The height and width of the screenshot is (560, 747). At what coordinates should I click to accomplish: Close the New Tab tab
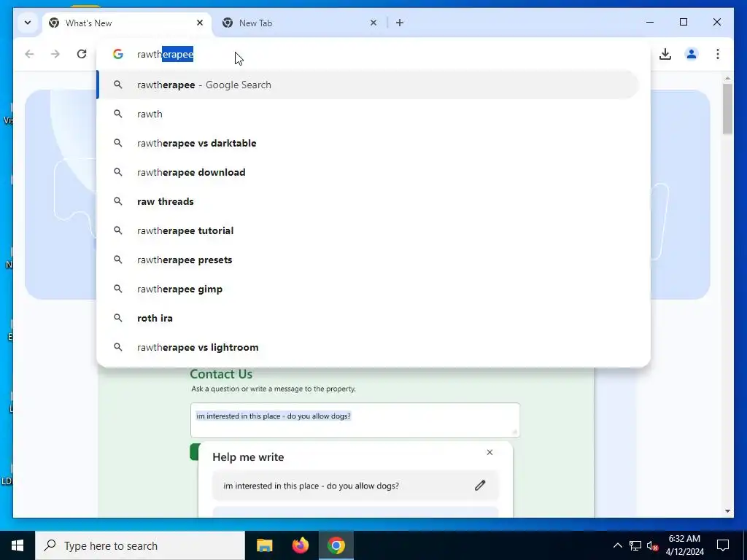click(373, 23)
